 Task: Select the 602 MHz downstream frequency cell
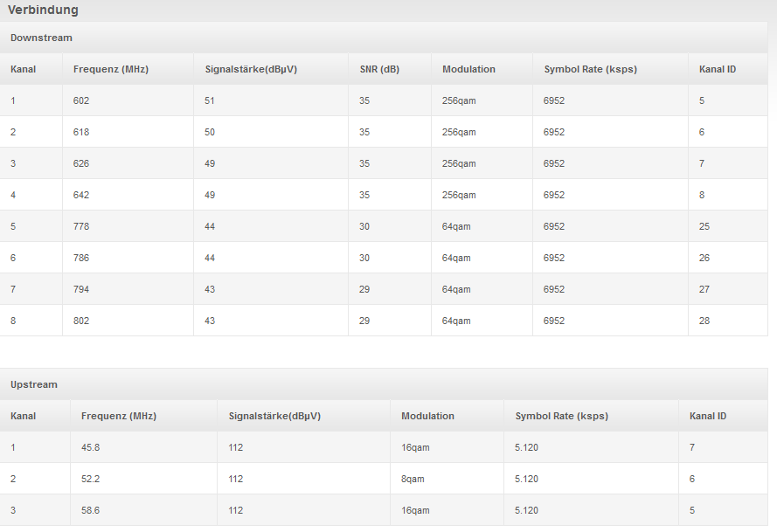pos(81,100)
